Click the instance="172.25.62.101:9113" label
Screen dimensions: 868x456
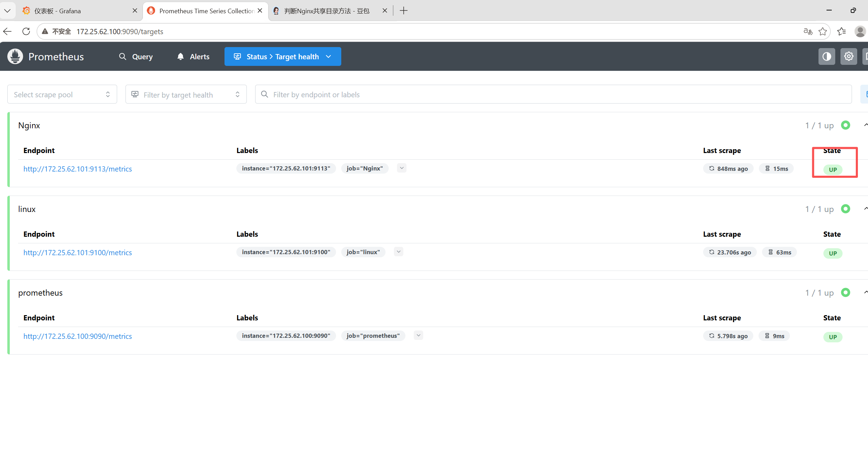[x=286, y=168]
